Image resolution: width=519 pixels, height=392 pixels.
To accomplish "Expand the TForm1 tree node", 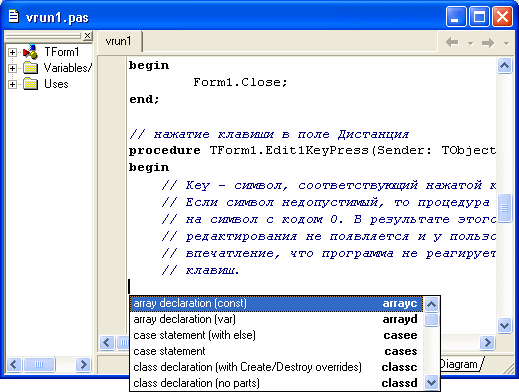I will point(12,52).
